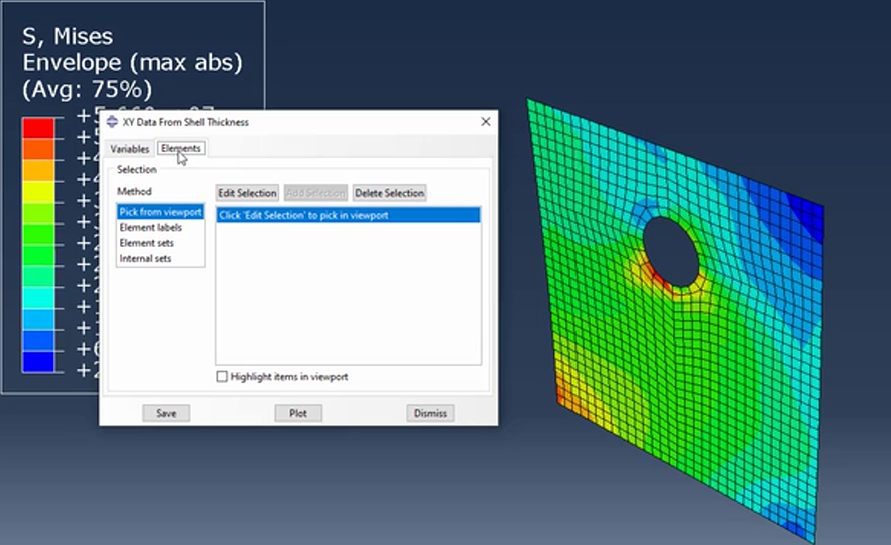
Task: Click the circular hole in the plate model
Action: pyautogui.click(x=671, y=251)
